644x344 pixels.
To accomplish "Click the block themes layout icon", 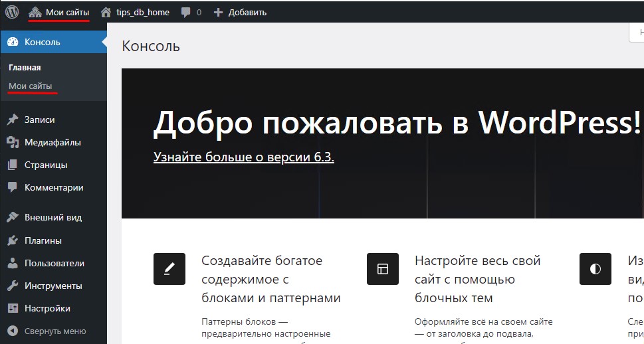I will pyautogui.click(x=382, y=269).
